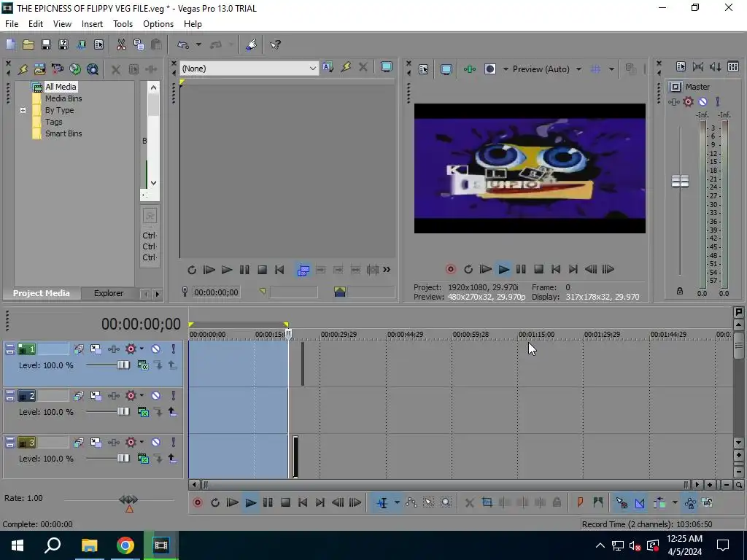
Task: Select the Zoom edit tool icon
Action: click(x=446, y=502)
